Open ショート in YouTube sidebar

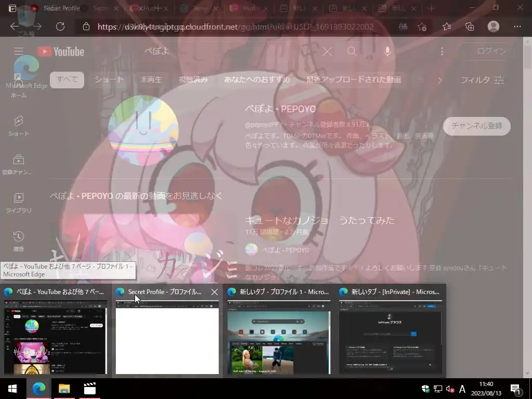pos(19,126)
